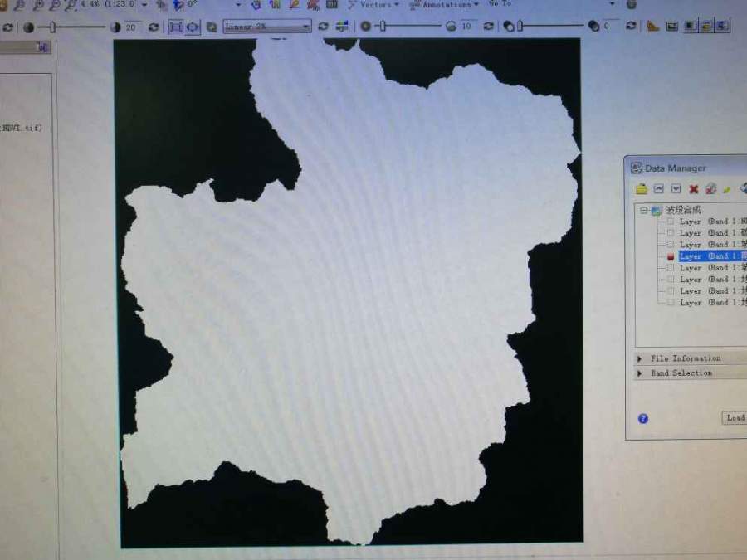Click the orange triangular ruler icon
747x560 pixels.
tap(652, 26)
